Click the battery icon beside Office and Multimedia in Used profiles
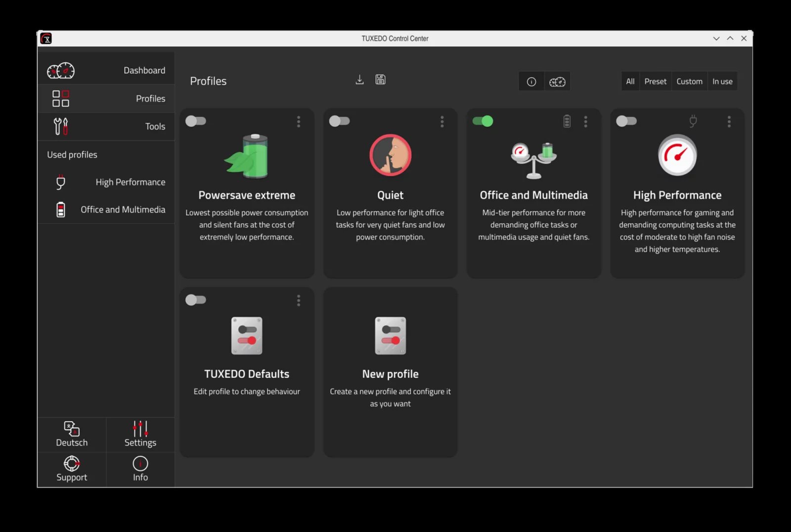 click(60, 210)
